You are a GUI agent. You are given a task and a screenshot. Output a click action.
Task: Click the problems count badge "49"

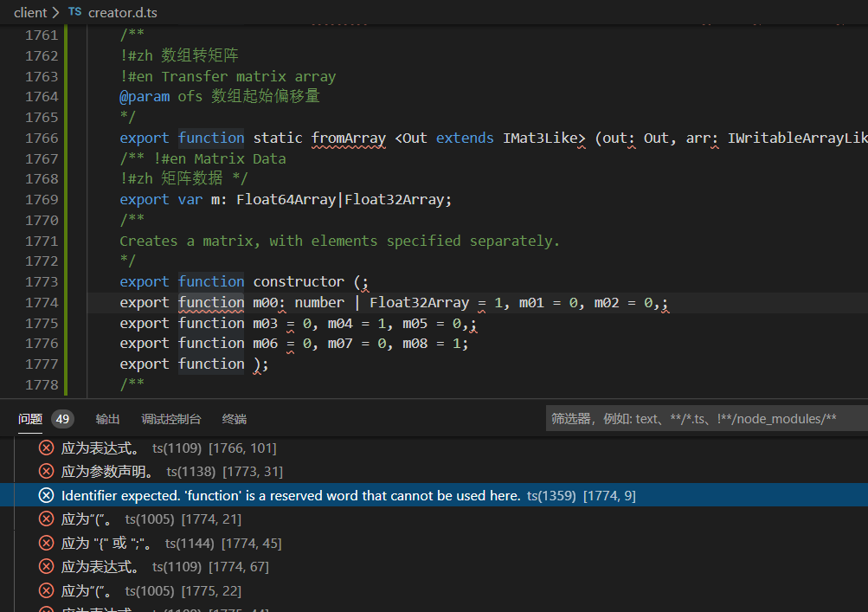62,419
